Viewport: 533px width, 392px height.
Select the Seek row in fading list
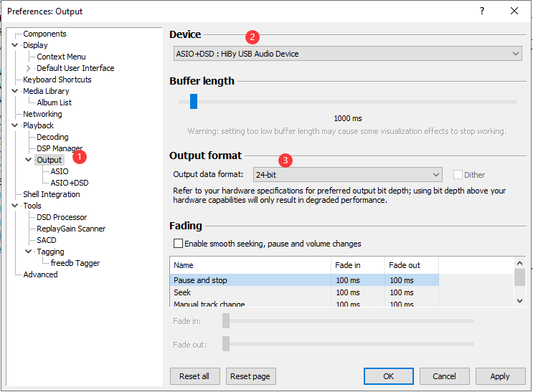(x=182, y=292)
